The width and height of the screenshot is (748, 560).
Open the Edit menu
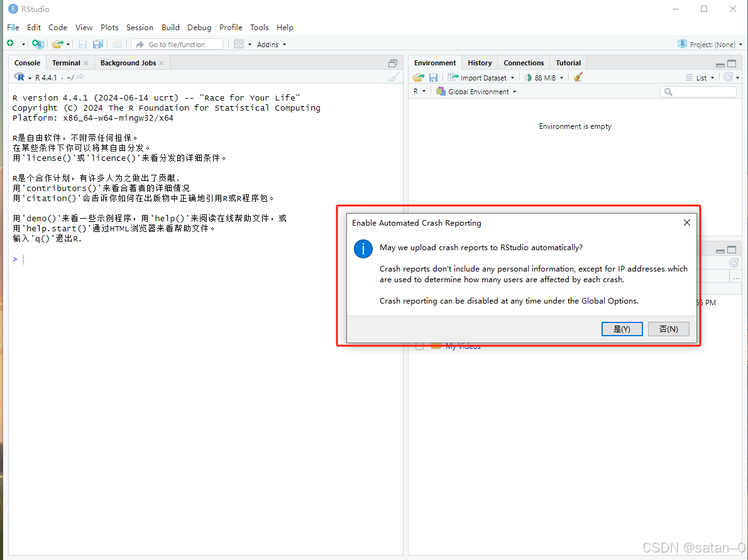[34, 27]
